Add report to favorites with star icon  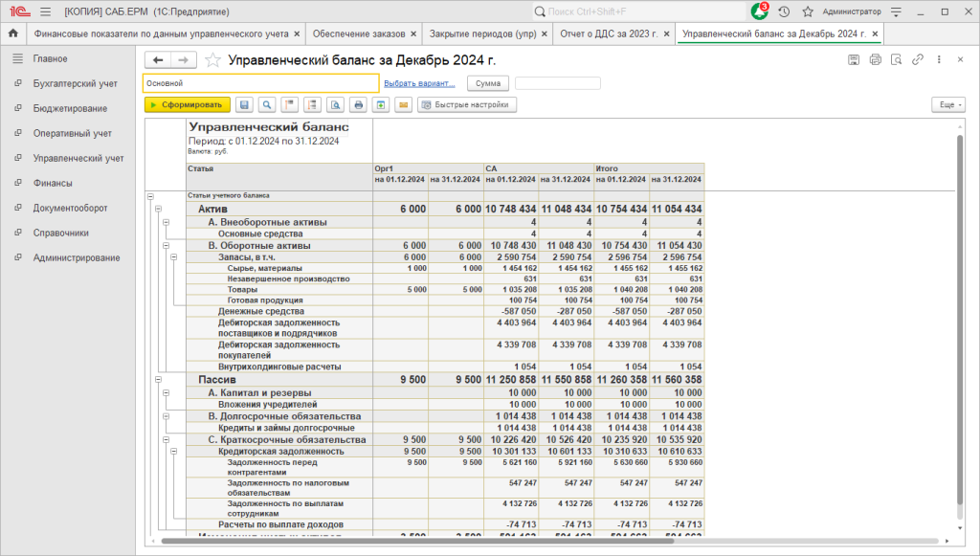[213, 60]
